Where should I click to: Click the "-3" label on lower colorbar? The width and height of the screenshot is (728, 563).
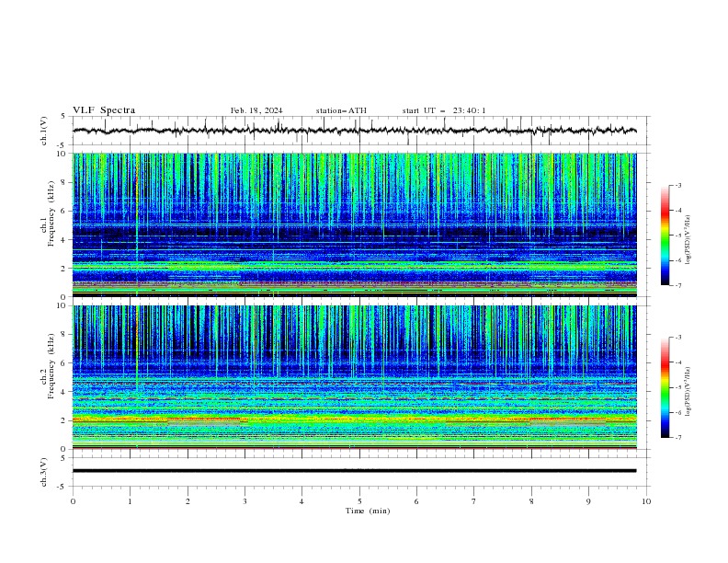pos(677,338)
